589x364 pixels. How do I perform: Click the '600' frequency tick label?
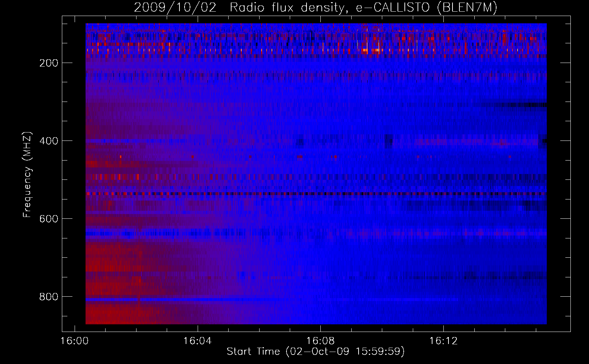click(x=49, y=219)
